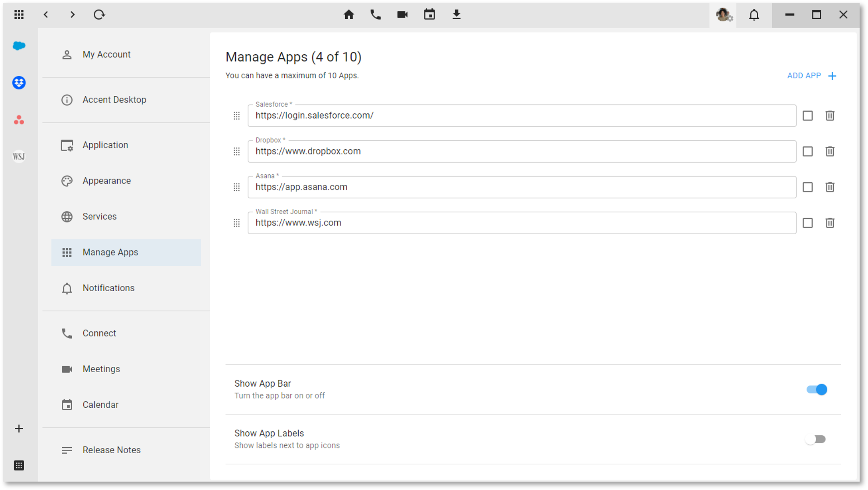868x490 pixels.
Task: Open the WSJ app icon in the sidebar
Action: click(19, 156)
